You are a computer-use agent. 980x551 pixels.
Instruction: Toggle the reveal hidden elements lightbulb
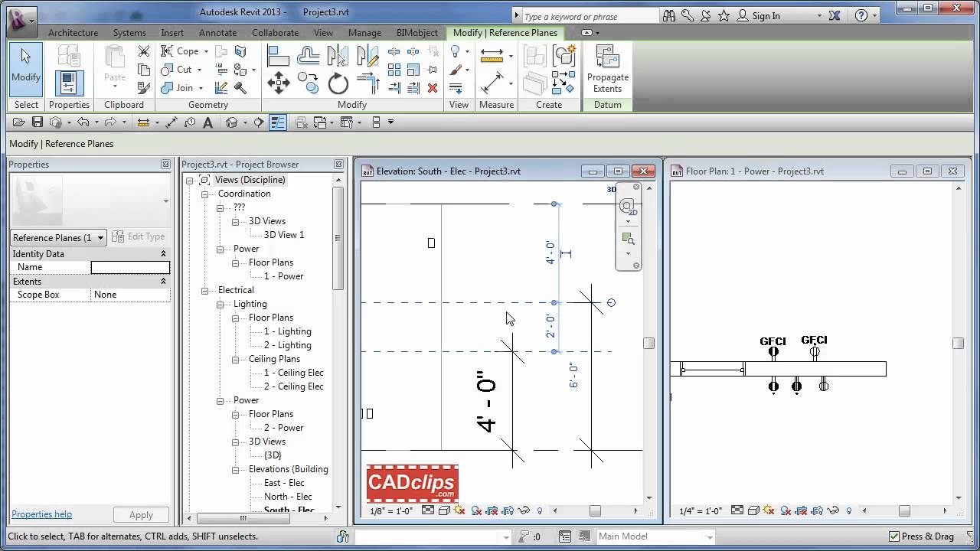[538, 509]
